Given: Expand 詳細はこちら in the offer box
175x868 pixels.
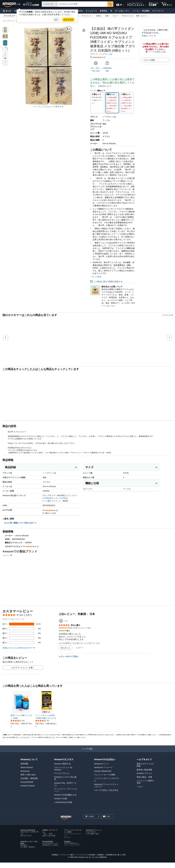Looking at the screenshot, I should tap(149, 36).
